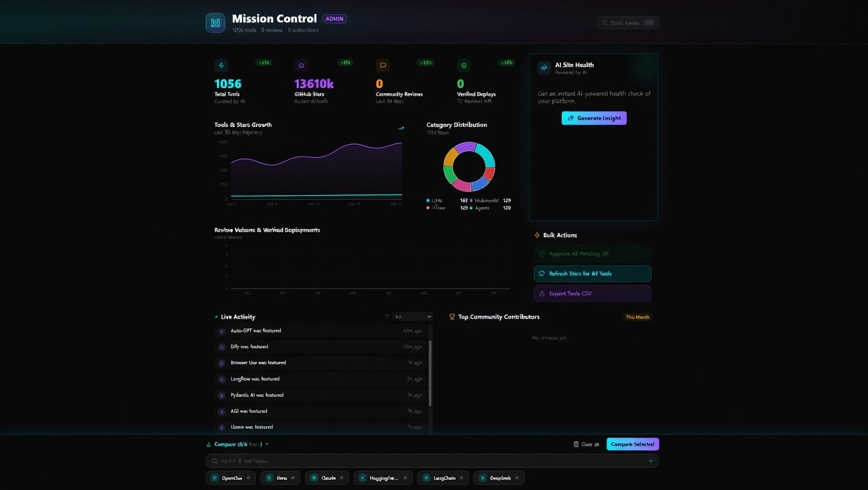Image resolution: width=868 pixels, height=490 pixels.
Task: Expand the Compare panel chevron
Action: point(267,443)
